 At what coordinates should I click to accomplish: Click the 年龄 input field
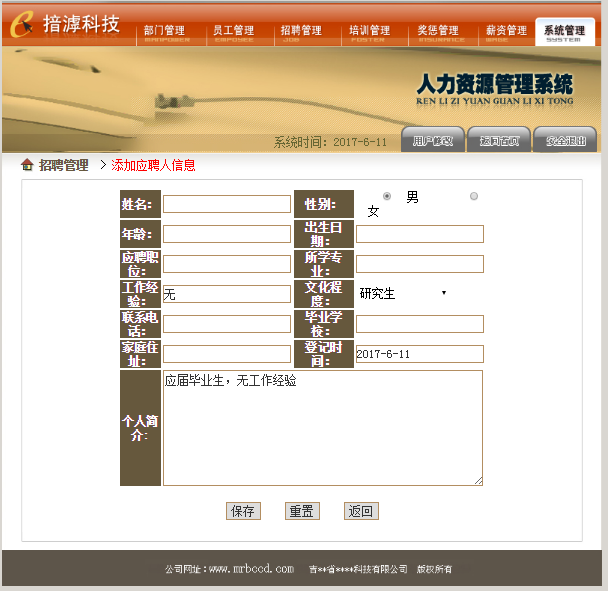(x=227, y=234)
